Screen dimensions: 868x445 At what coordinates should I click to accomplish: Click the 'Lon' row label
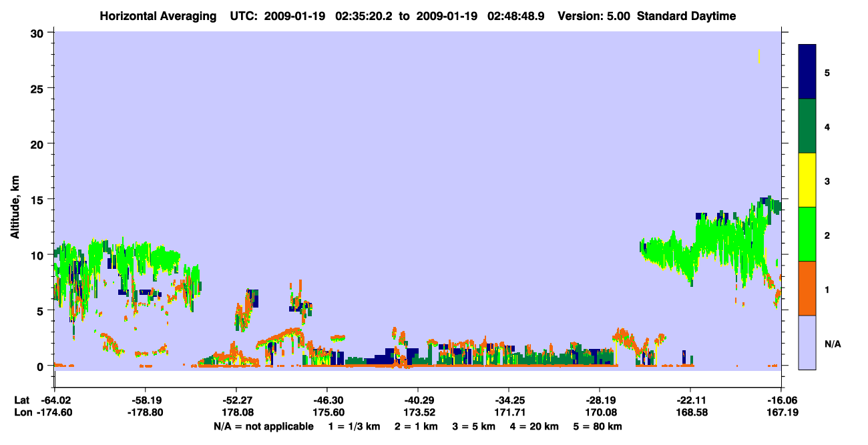coord(22,413)
